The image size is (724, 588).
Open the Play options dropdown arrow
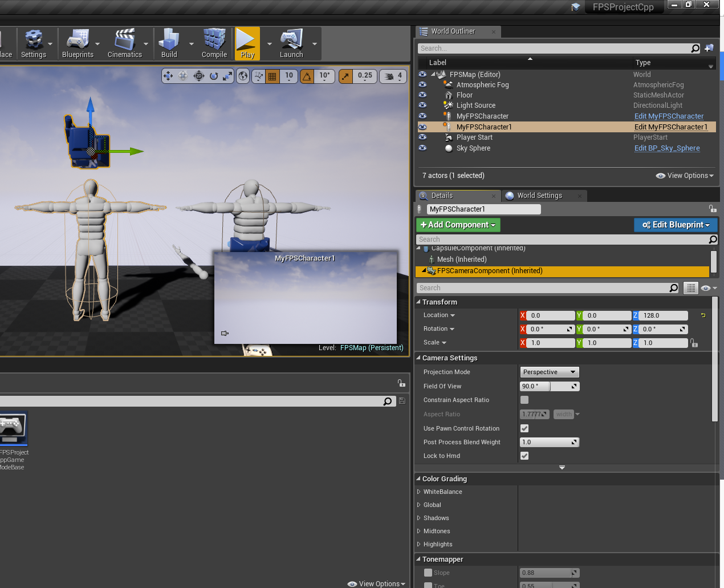pyautogui.click(x=270, y=44)
